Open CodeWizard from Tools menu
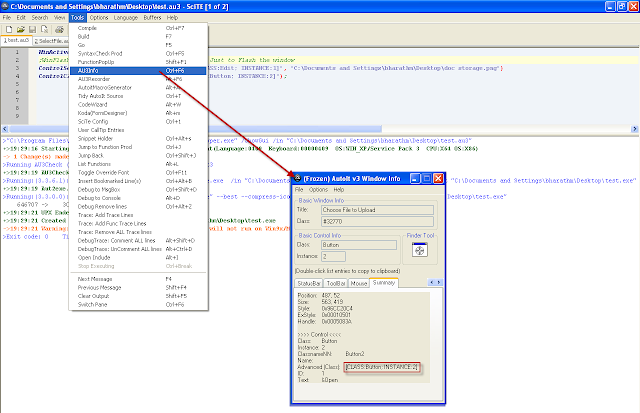This screenshot has width=640, height=413. pos(138,104)
